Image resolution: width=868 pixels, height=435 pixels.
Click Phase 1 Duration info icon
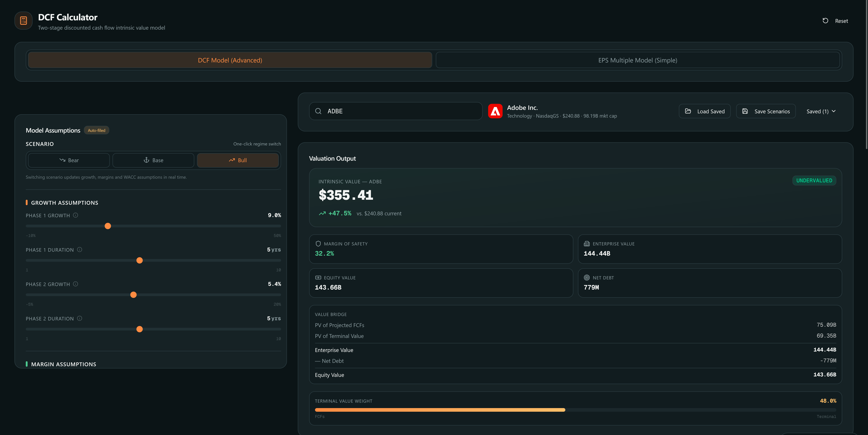[80, 250]
